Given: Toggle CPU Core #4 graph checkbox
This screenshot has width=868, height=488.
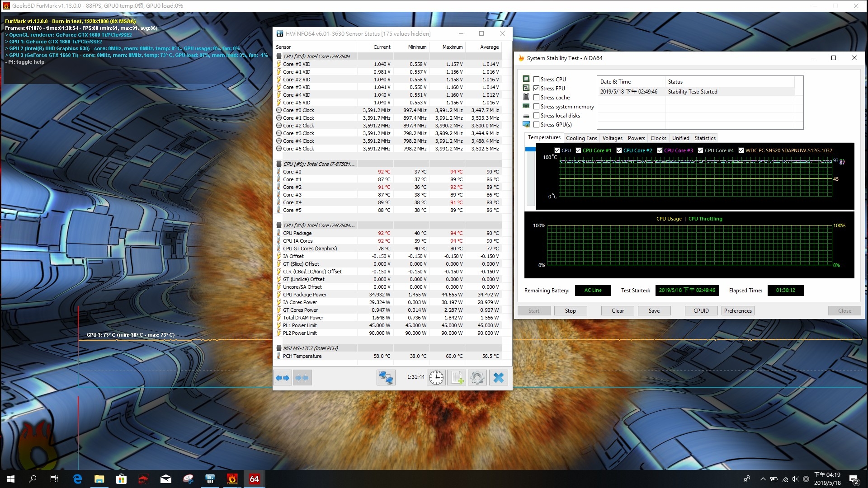Looking at the screenshot, I should (x=700, y=150).
